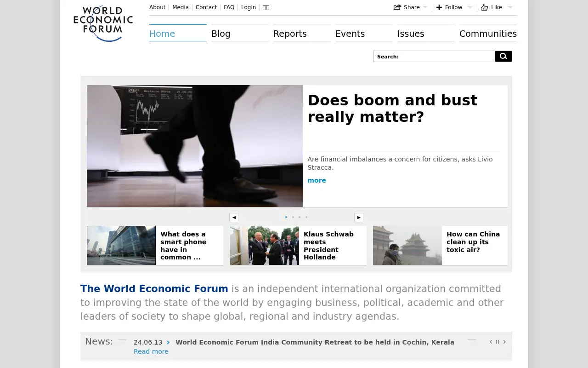Viewport: 588px width, 368px height.
Task: Open the Blog tab
Action: point(240,33)
